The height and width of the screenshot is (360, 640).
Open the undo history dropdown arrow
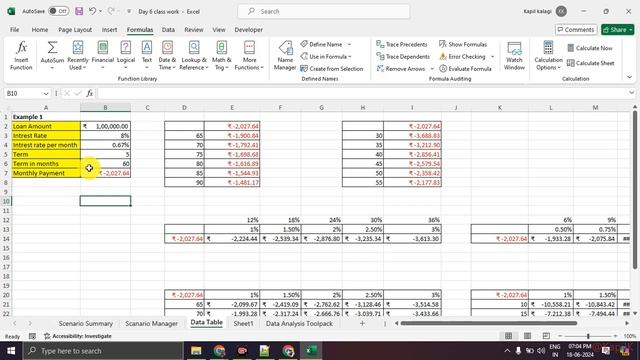tap(100, 11)
